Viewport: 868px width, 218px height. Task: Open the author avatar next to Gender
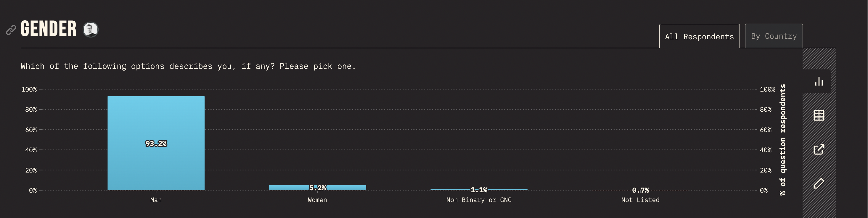coord(91,30)
